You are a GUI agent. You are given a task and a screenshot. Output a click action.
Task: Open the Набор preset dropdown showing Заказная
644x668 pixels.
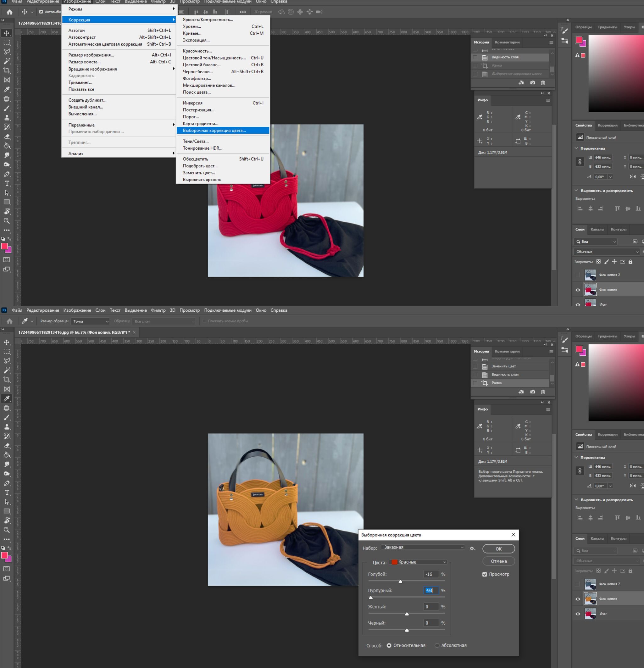click(x=423, y=547)
